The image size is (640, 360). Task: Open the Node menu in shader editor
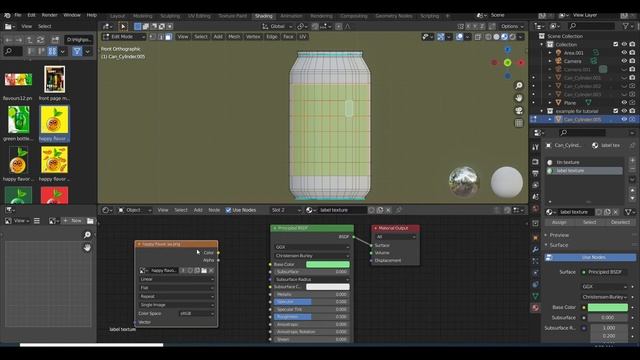[214, 210]
